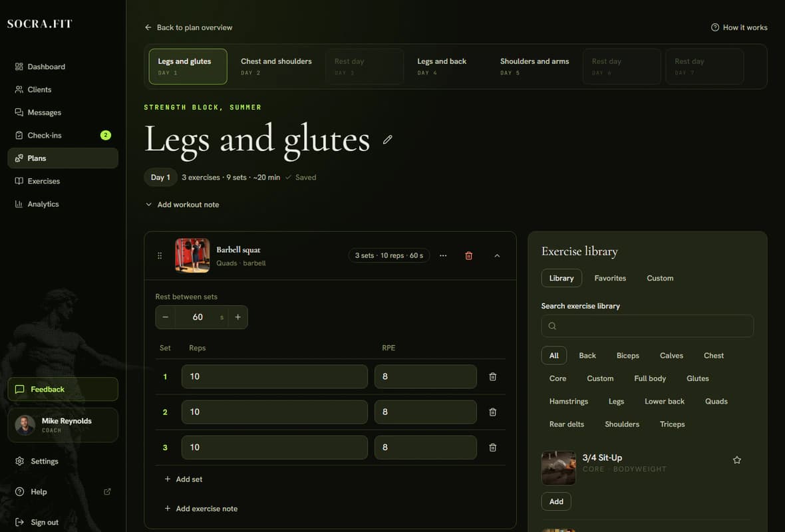Focus the exercise library search field

click(647, 326)
